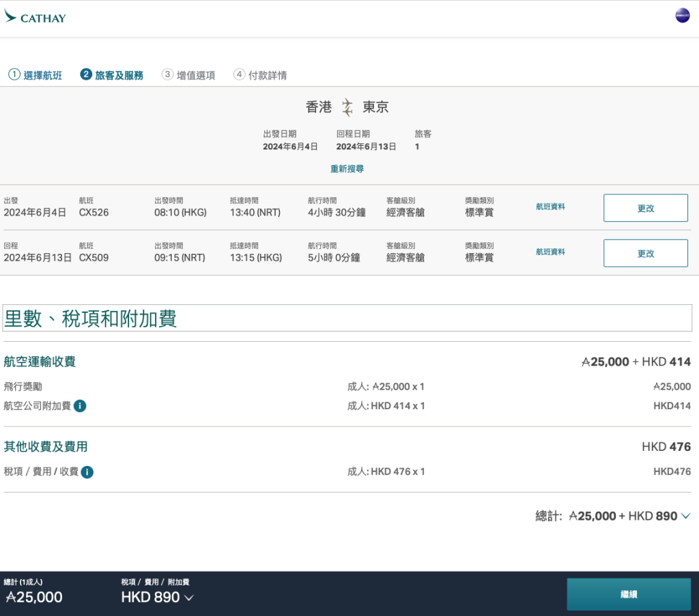
Task: Go to step 1 選擇航班
Action: 35,75
